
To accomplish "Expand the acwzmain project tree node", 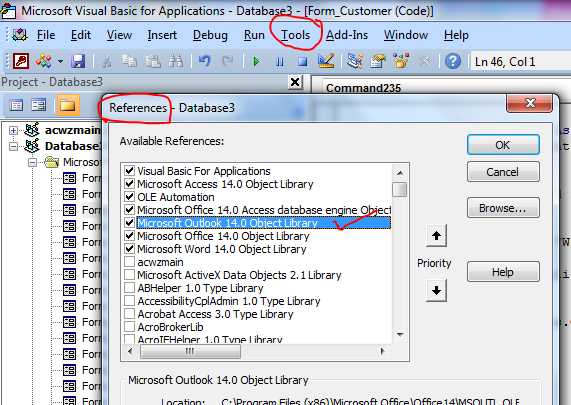I will click(x=13, y=130).
